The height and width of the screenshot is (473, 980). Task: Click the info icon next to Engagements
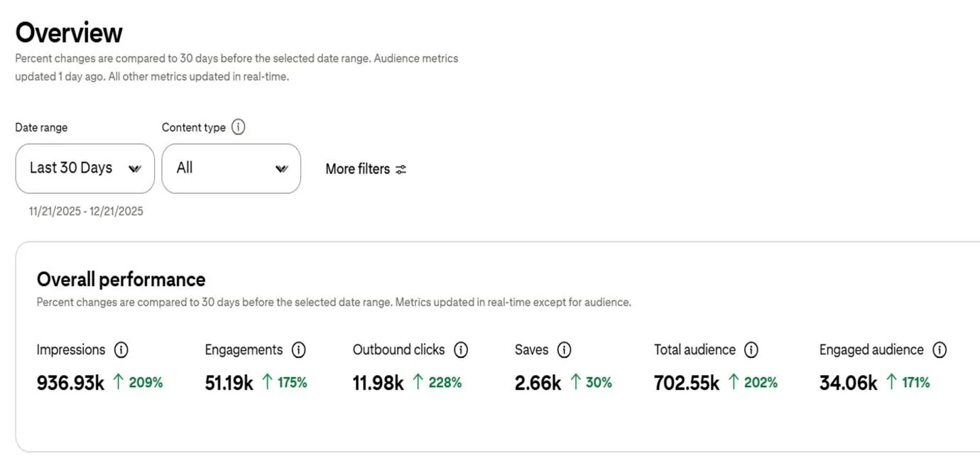click(299, 350)
